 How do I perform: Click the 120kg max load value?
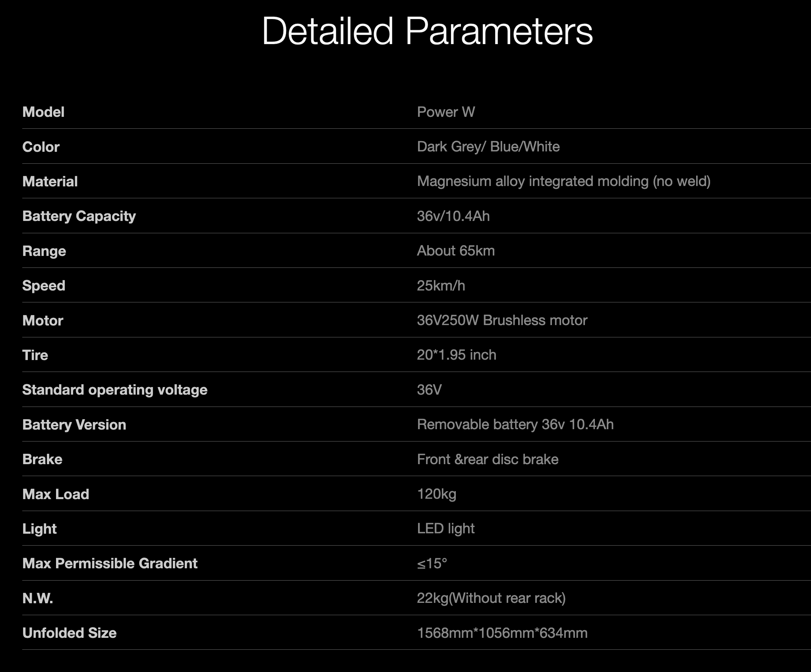pyautogui.click(x=436, y=494)
